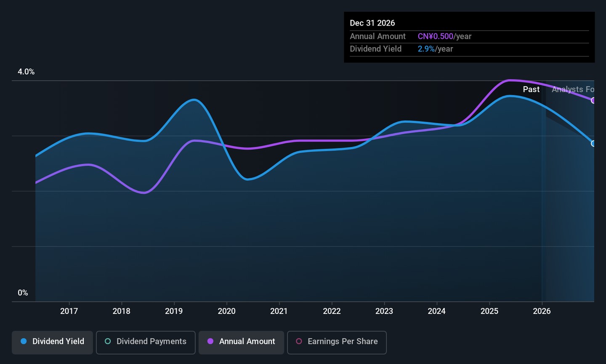This screenshot has width=606, height=364.
Task: Click the Past region label
Action: tap(531, 89)
